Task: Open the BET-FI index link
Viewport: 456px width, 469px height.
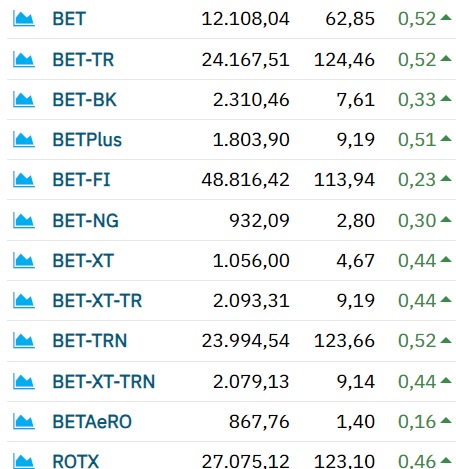Action: click(81, 180)
